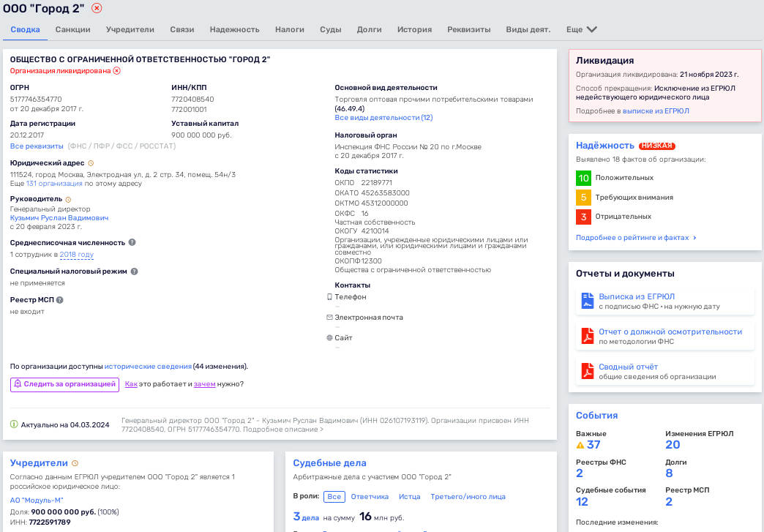
Task: Open Все виды деятельности (12) link
Action: (383, 117)
